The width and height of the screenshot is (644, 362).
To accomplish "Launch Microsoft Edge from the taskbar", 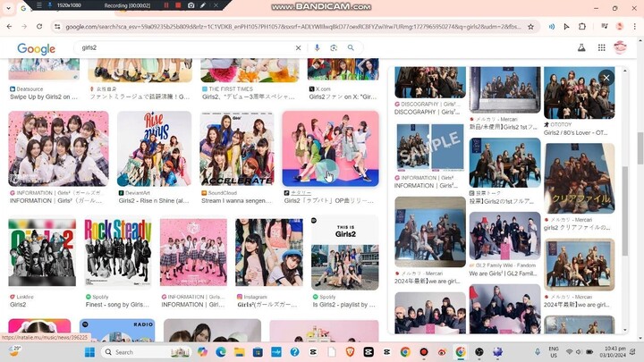I will [x=221, y=352].
